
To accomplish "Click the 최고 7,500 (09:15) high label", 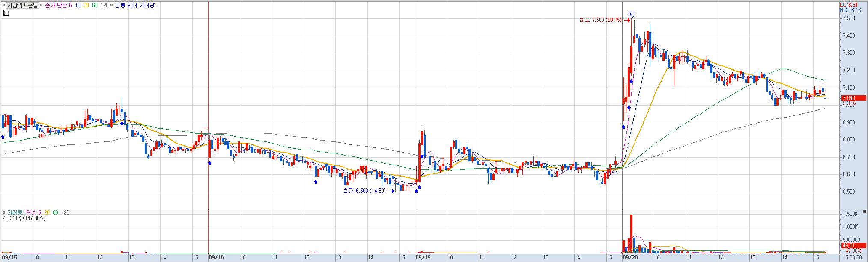I will point(600,20).
